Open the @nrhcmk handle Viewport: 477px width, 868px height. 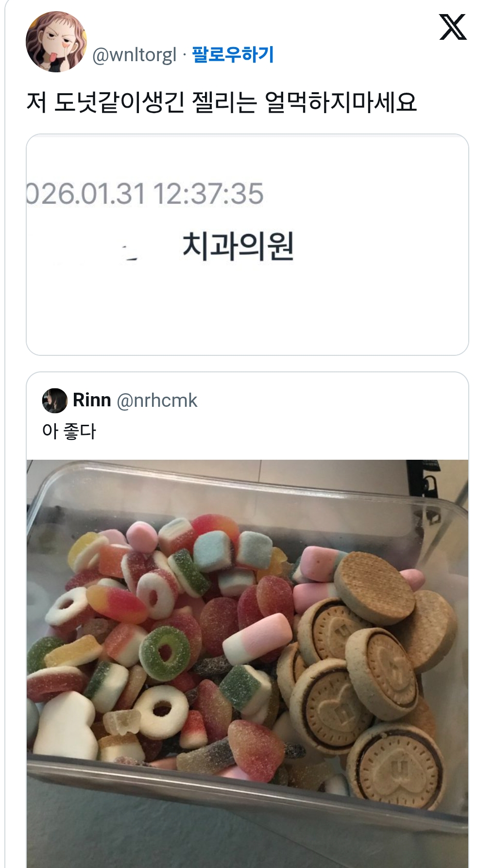[x=157, y=401]
